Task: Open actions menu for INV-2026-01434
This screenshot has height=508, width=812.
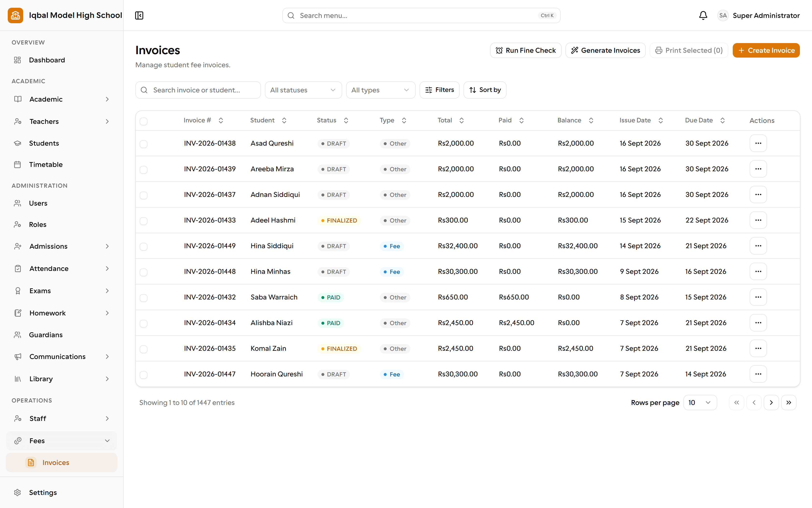Action: coord(758,323)
